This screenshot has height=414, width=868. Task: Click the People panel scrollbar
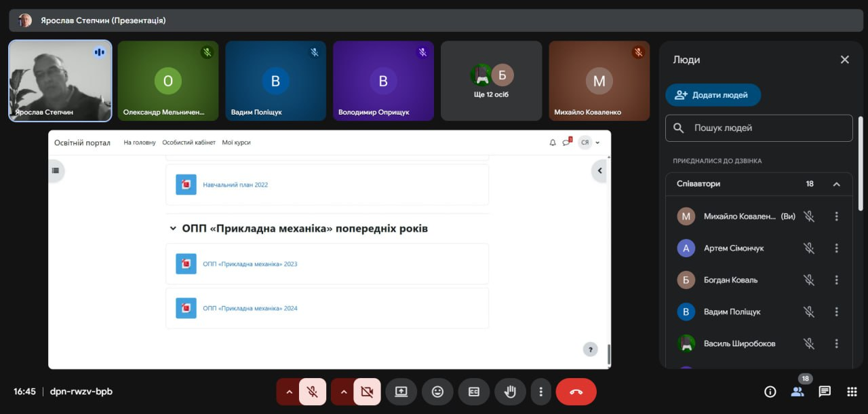(x=861, y=163)
